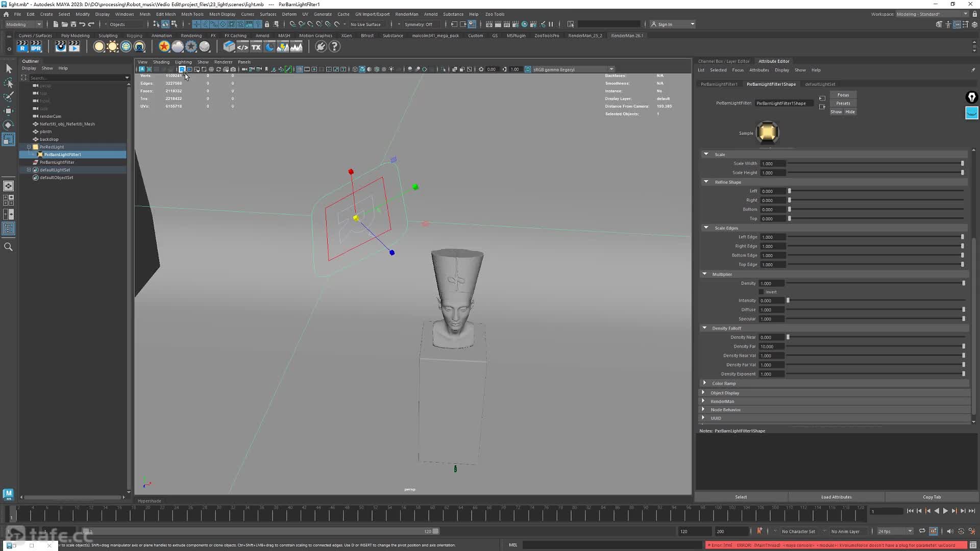Create a PxrDistantLight using the sun shelf icon

tap(112, 47)
